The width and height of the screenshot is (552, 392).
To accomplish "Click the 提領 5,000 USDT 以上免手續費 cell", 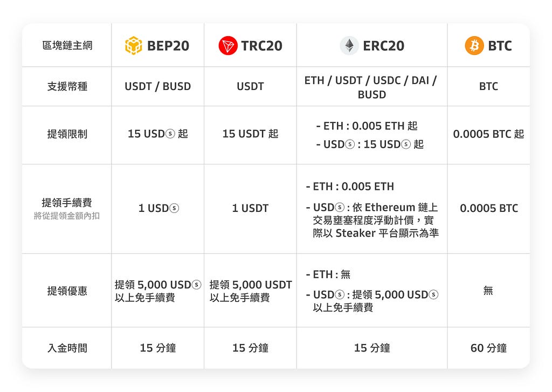I will coord(251,291).
